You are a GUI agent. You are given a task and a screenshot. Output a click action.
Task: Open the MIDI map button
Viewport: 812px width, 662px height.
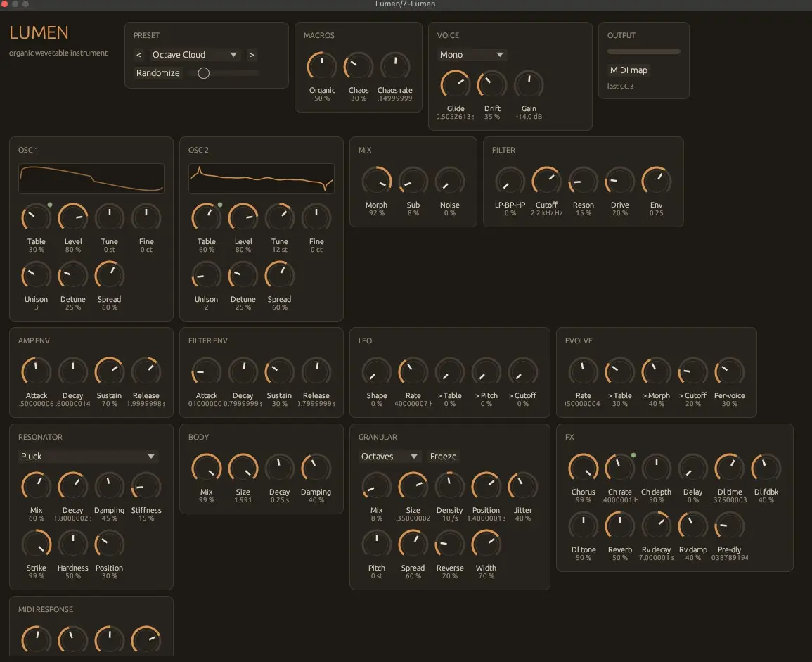[x=629, y=70]
